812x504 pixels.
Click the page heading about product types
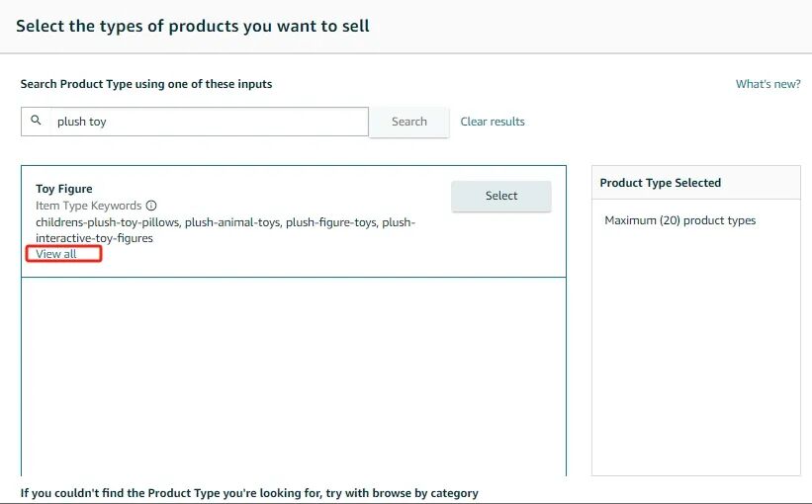193,26
